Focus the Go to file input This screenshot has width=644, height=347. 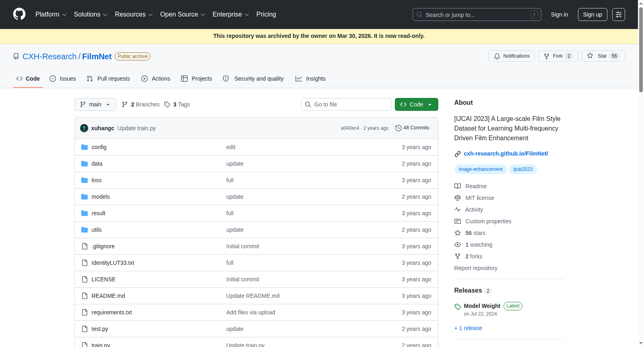click(346, 104)
